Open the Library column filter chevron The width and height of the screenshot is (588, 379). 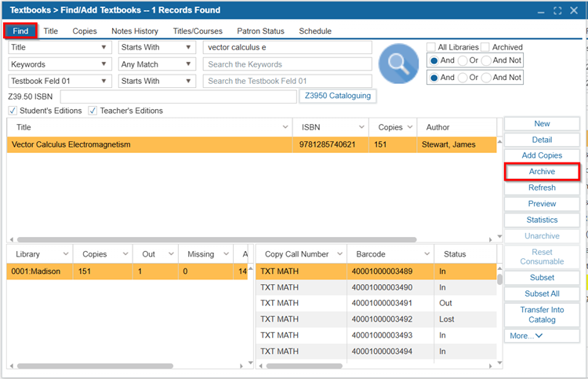tap(66, 254)
